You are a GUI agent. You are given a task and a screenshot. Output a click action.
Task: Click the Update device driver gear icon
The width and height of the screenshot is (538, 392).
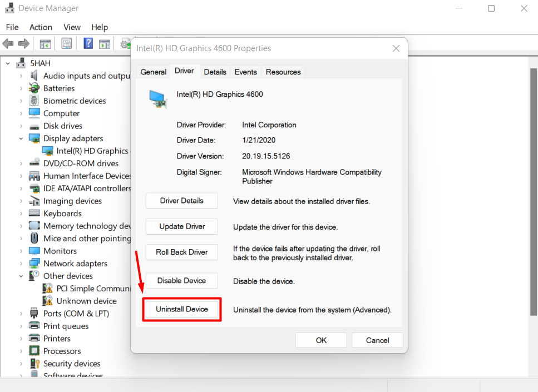click(126, 43)
